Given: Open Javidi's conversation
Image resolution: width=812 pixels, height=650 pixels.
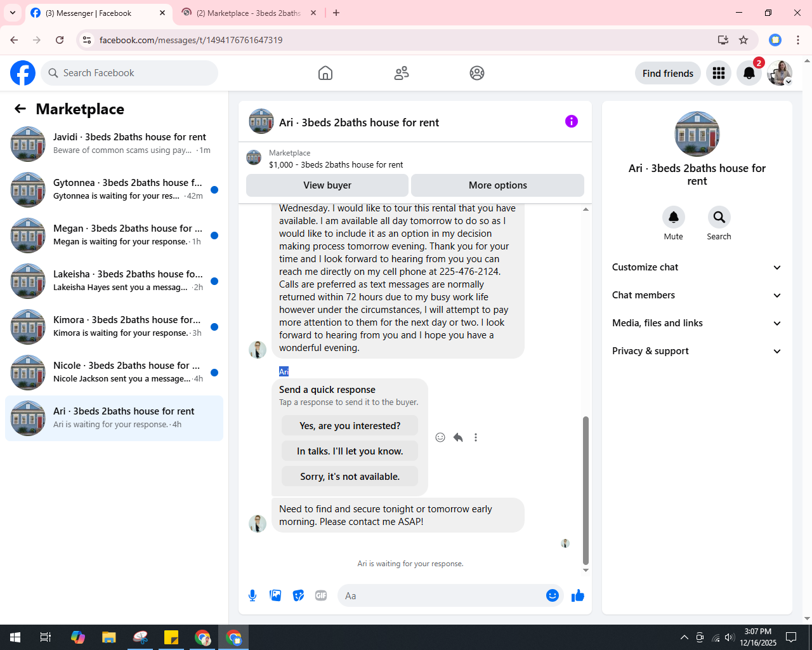Looking at the screenshot, I should pyautogui.click(x=114, y=144).
